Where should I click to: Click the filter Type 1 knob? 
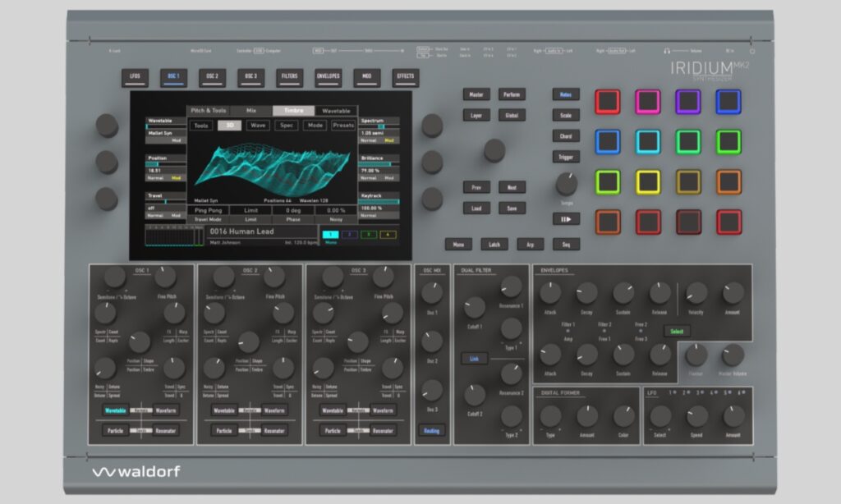coord(511,328)
